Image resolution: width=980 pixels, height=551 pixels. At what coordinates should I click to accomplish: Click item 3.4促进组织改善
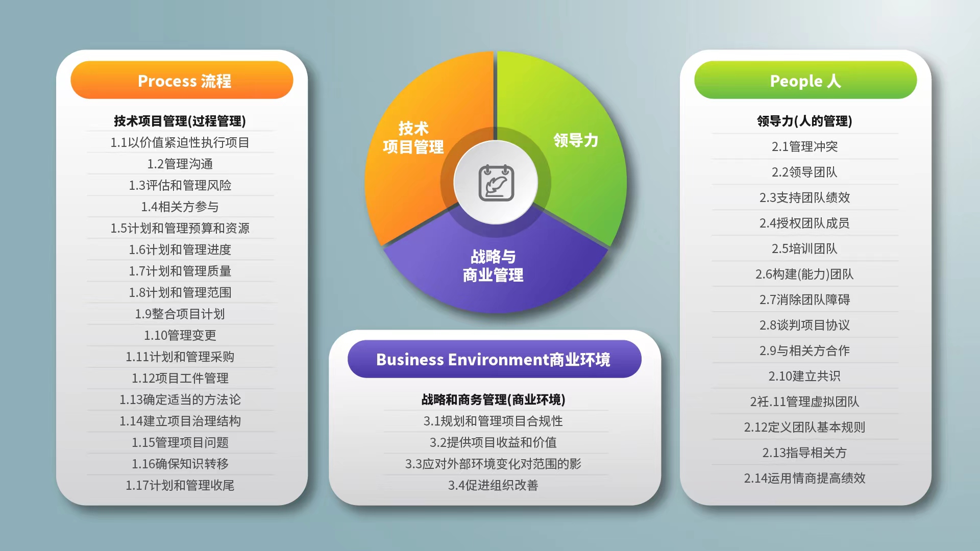(493, 485)
